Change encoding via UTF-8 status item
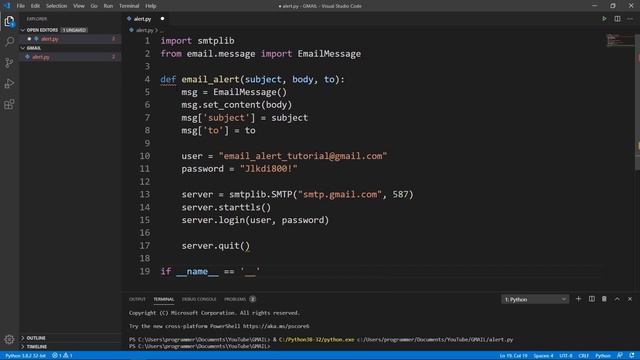Screen dimensions: 640x360 (x=566, y=356)
